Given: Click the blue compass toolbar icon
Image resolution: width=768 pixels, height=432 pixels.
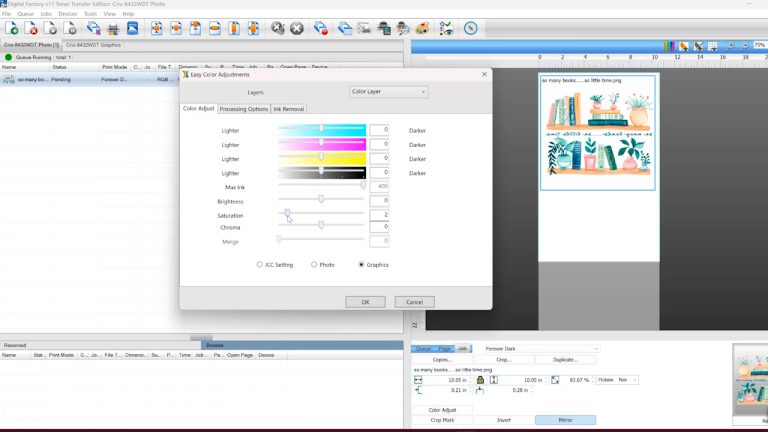Looking at the screenshot, I should pyautogui.click(x=470, y=28).
